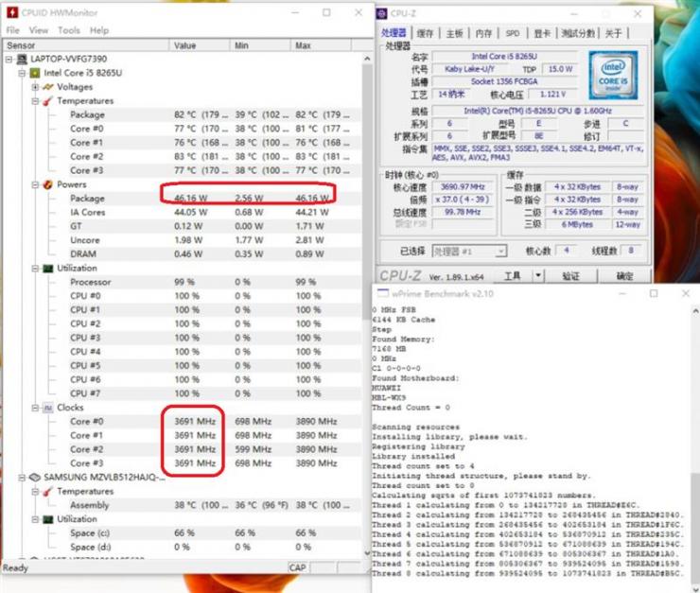Click the Intel Core i5 8265U name field

pos(504,57)
